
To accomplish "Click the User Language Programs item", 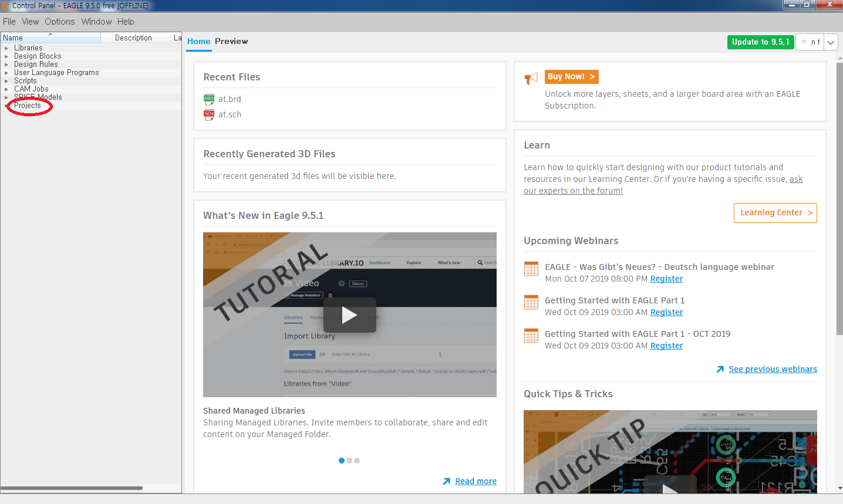I will pyautogui.click(x=56, y=73).
